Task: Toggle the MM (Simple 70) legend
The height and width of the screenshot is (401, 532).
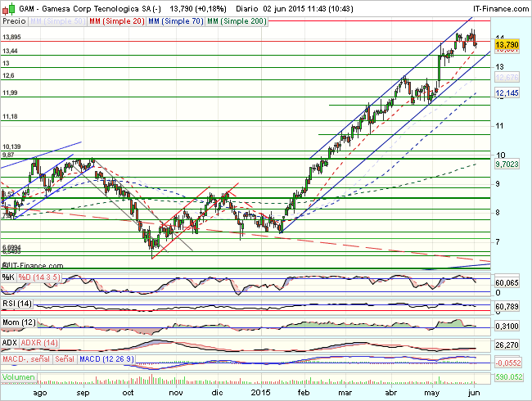Action: tap(175, 21)
